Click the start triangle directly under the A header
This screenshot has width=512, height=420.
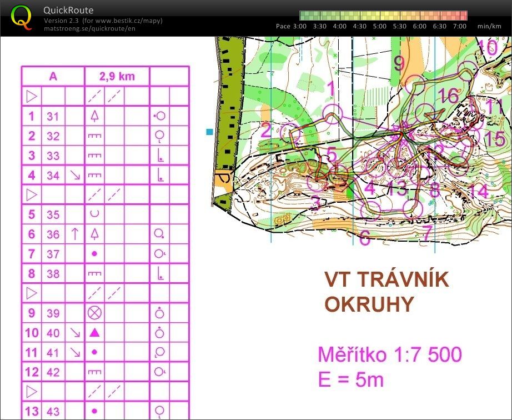tap(32, 96)
